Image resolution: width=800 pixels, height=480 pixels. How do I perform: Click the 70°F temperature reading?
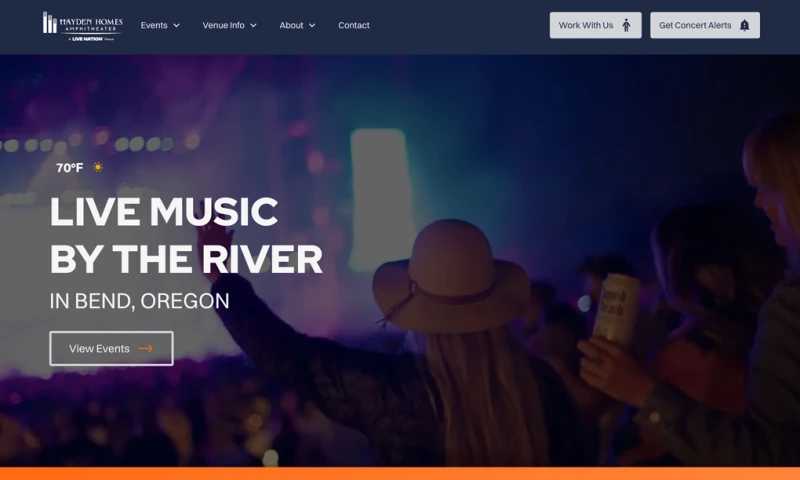(69, 168)
